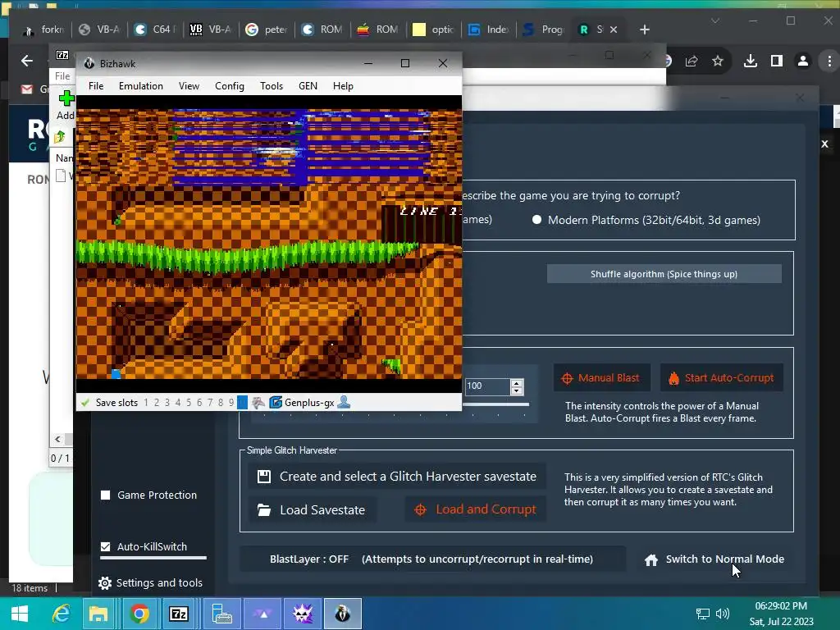Open the Windows Start menu
Screen dimensions: 840x630
pyautogui.click(x=20, y=614)
